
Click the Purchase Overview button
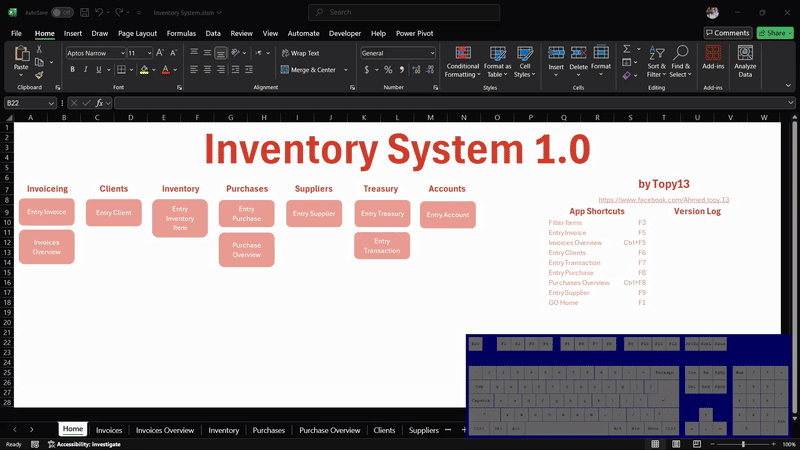point(246,249)
